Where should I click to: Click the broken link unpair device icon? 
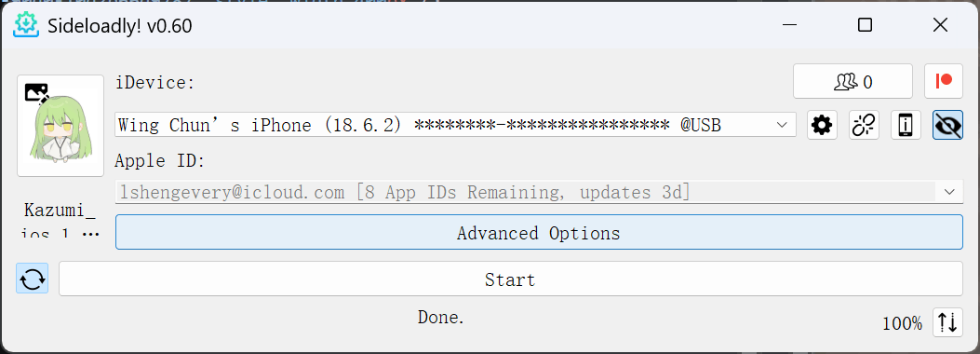(864, 125)
